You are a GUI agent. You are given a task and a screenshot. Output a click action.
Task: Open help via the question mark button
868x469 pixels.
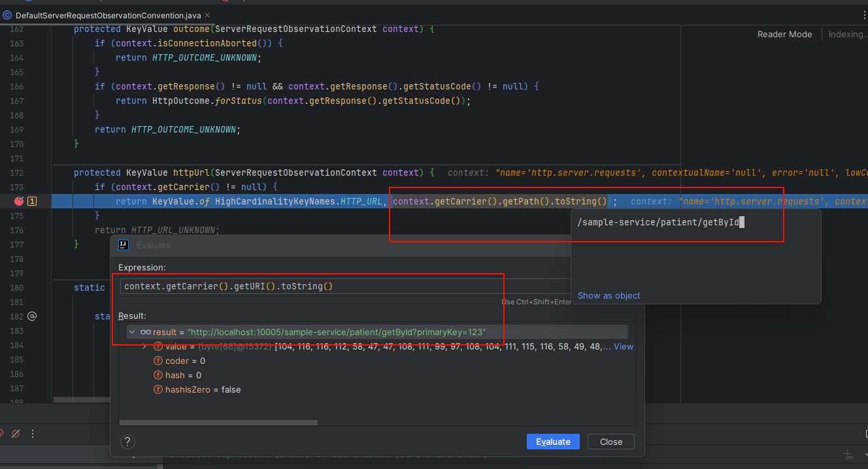tap(128, 442)
